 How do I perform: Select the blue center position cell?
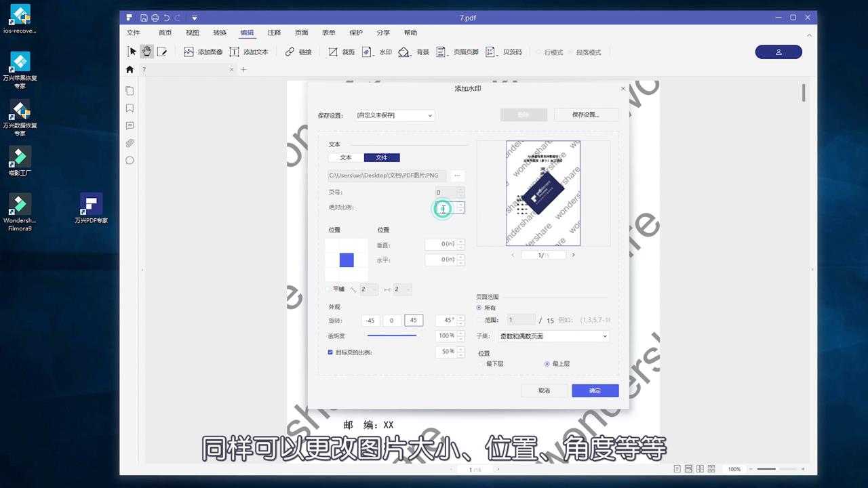tap(347, 260)
